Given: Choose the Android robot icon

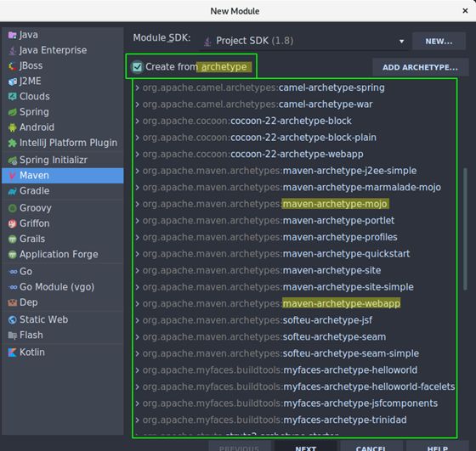Looking at the screenshot, I should click(x=13, y=127).
